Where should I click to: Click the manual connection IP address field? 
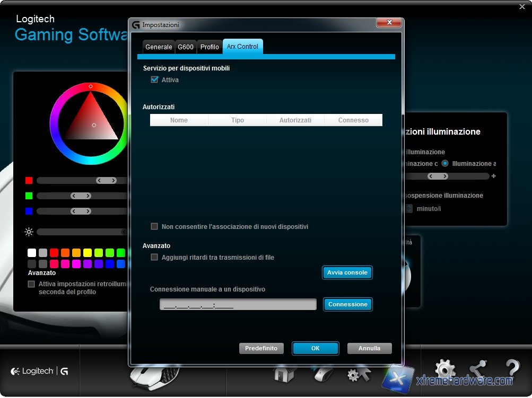tap(238, 305)
